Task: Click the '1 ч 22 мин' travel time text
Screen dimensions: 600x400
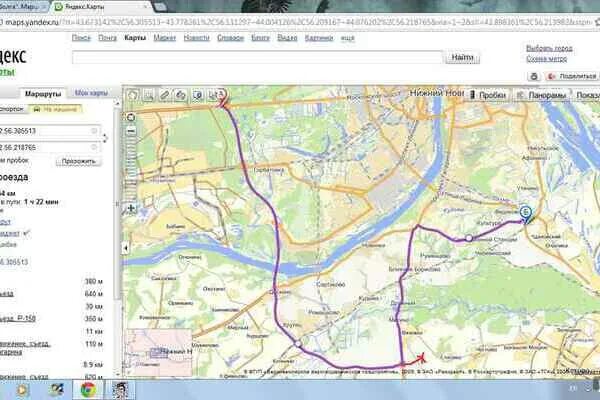Action: pyautogui.click(x=41, y=202)
